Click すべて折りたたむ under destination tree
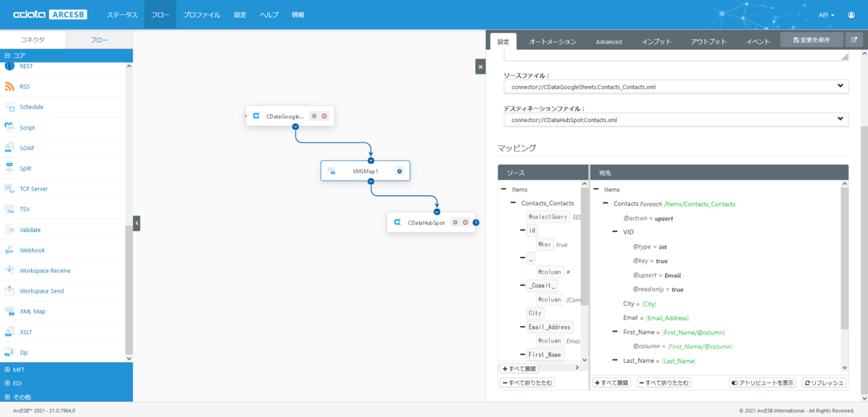Image resolution: width=868 pixels, height=417 pixels. click(663, 382)
